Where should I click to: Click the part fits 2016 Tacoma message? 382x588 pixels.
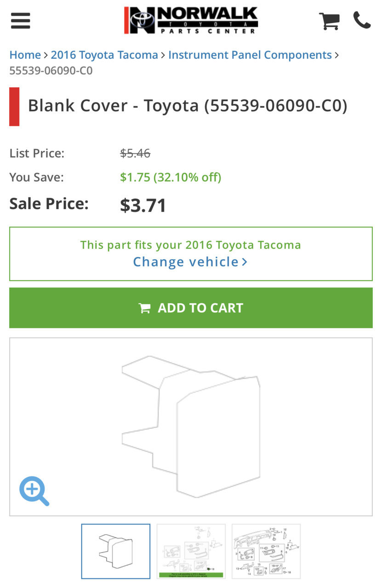[x=191, y=245]
